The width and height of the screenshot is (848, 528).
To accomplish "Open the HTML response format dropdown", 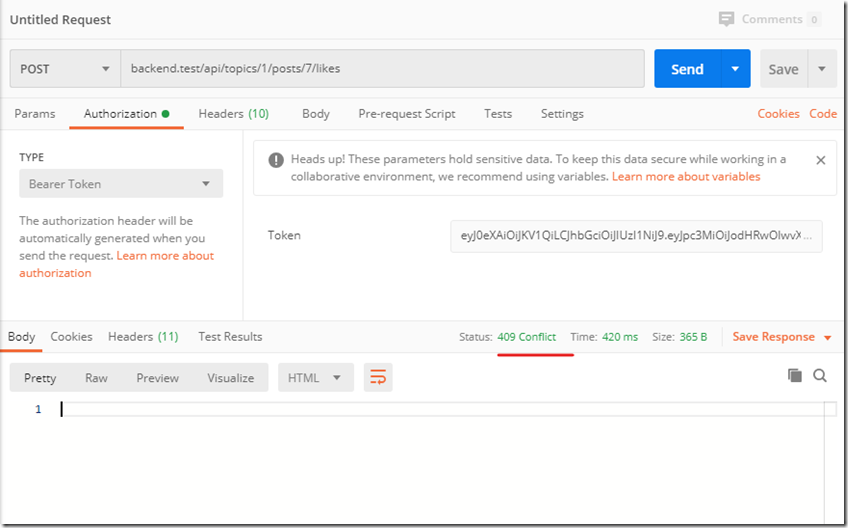I will (316, 377).
